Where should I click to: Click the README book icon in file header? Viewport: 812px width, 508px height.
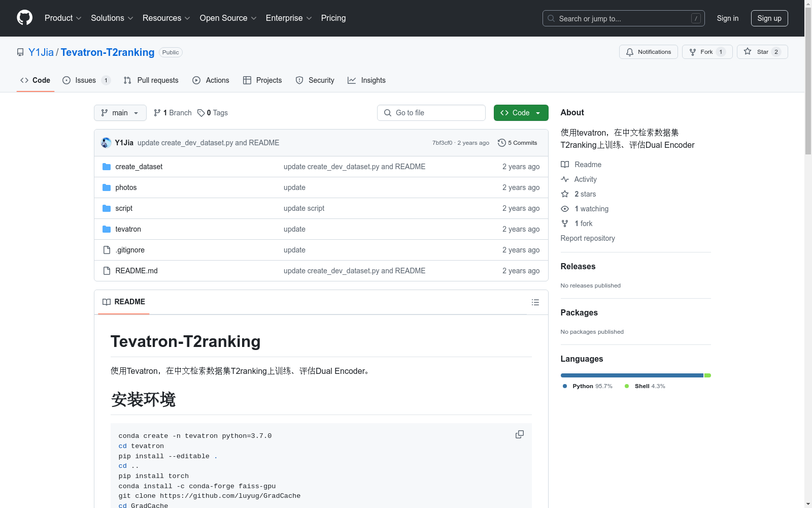[x=107, y=302]
